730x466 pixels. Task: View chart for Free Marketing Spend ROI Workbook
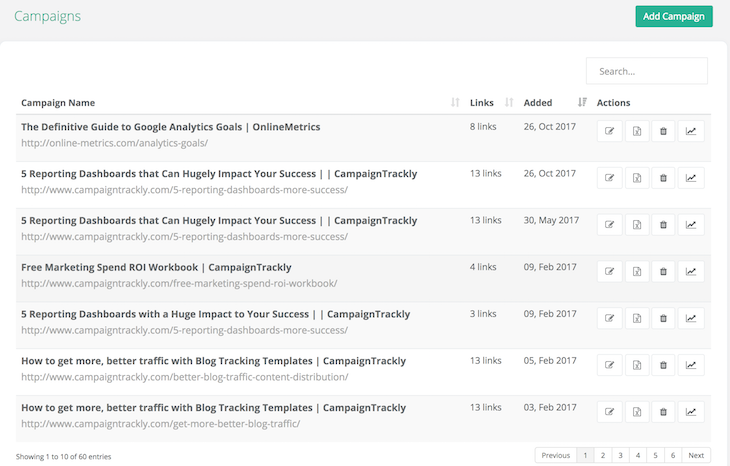coord(691,271)
